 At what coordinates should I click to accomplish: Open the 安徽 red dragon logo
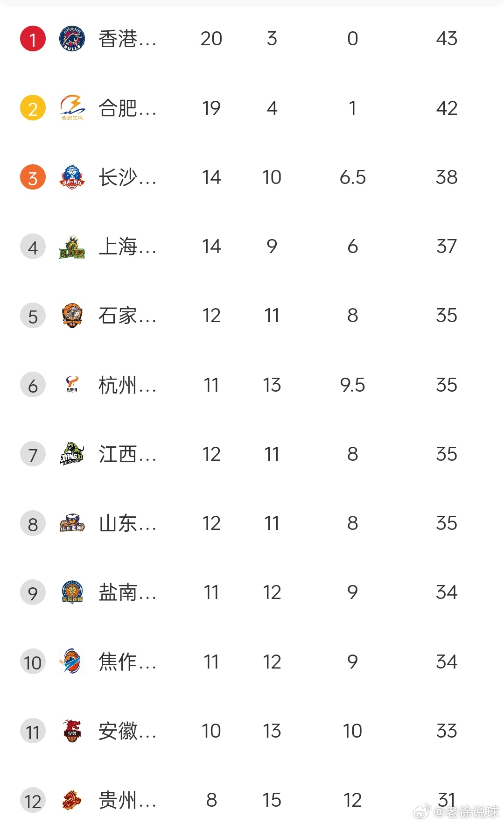click(x=72, y=731)
